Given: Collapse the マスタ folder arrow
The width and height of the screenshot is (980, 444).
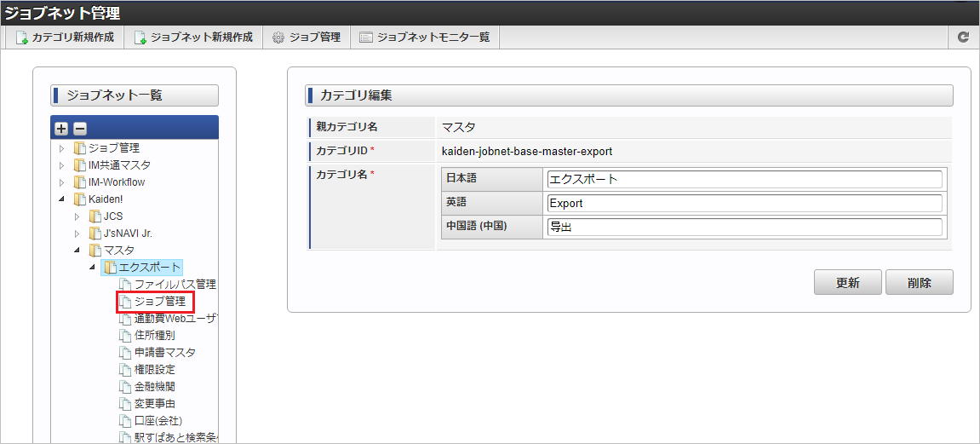Looking at the screenshot, I should click(77, 251).
